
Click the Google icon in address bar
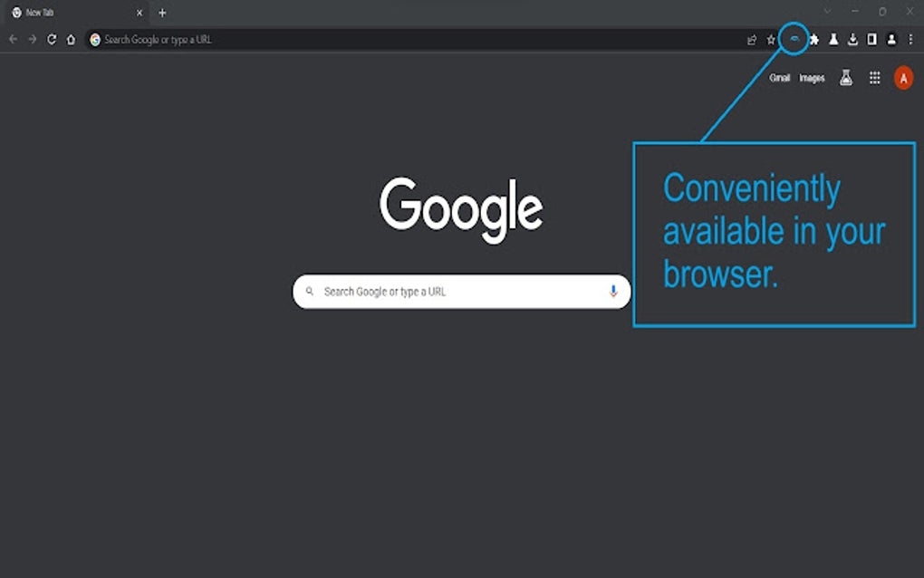click(x=95, y=40)
